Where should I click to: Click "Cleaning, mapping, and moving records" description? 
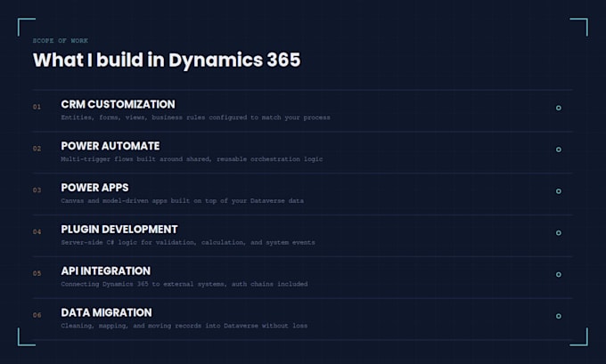click(184, 326)
